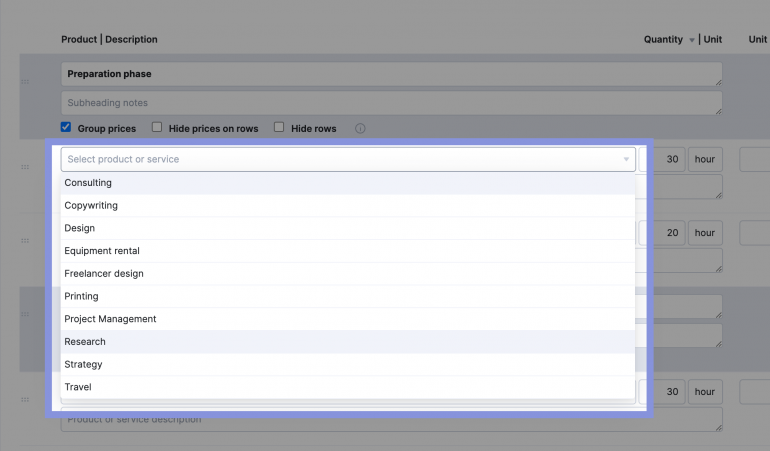Select the highlighted Research option
Image resolution: width=770 pixels, height=451 pixels.
(x=85, y=342)
